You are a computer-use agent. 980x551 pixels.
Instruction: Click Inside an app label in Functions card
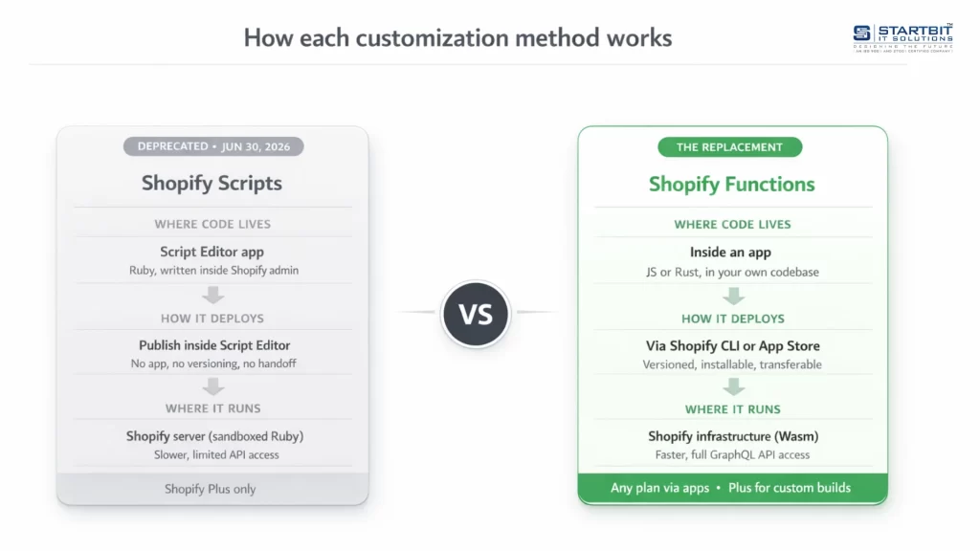[730, 253]
